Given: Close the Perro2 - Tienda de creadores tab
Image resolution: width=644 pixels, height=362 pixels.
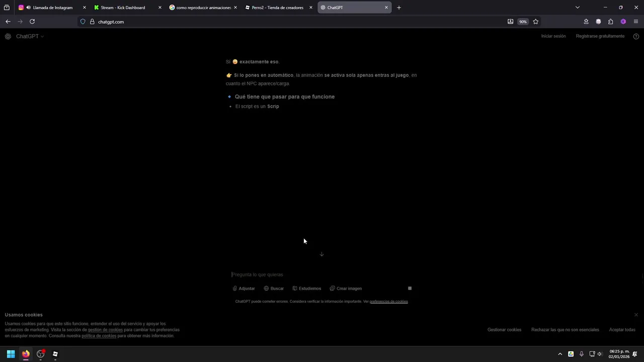Looking at the screenshot, I should click(x=311, y=8).
